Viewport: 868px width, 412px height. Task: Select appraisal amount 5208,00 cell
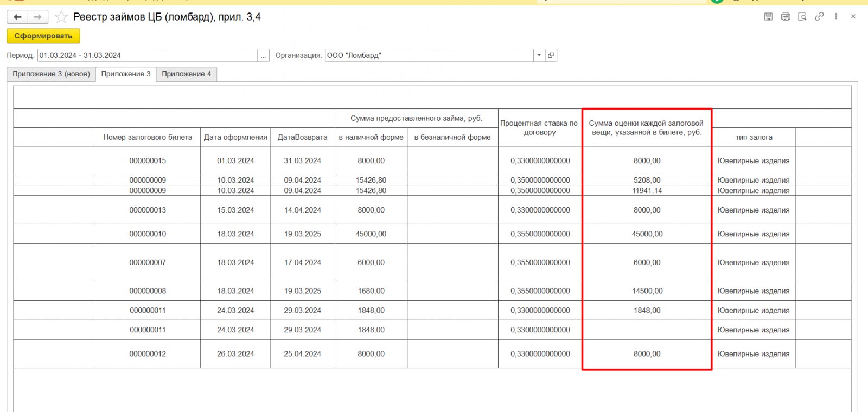tap(647, 180)
